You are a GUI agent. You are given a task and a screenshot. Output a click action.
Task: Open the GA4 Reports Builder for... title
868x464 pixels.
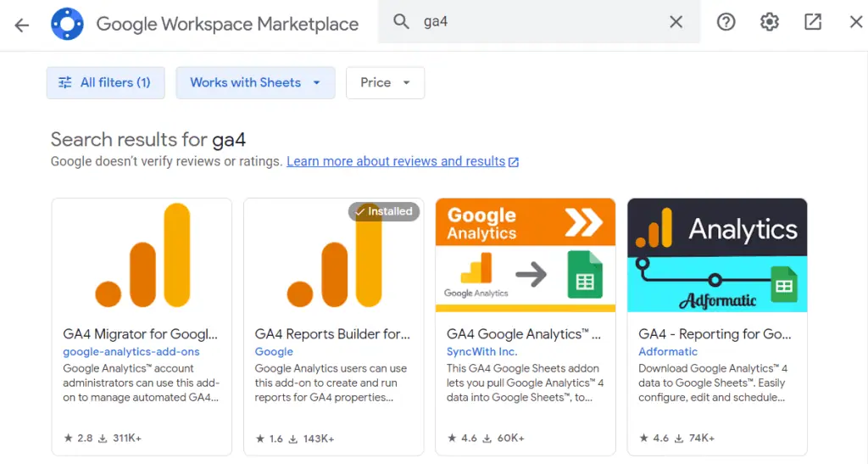point(332,334)
